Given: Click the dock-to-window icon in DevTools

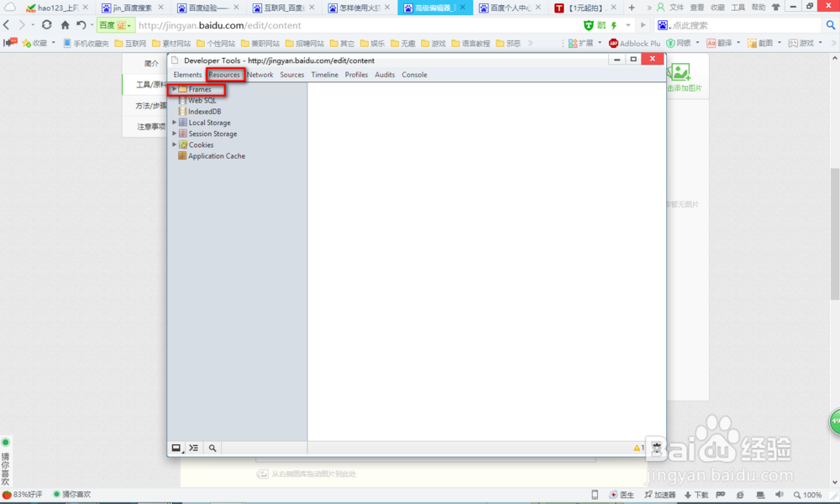Looking at the screenshot, I should [x=176, y=448].
